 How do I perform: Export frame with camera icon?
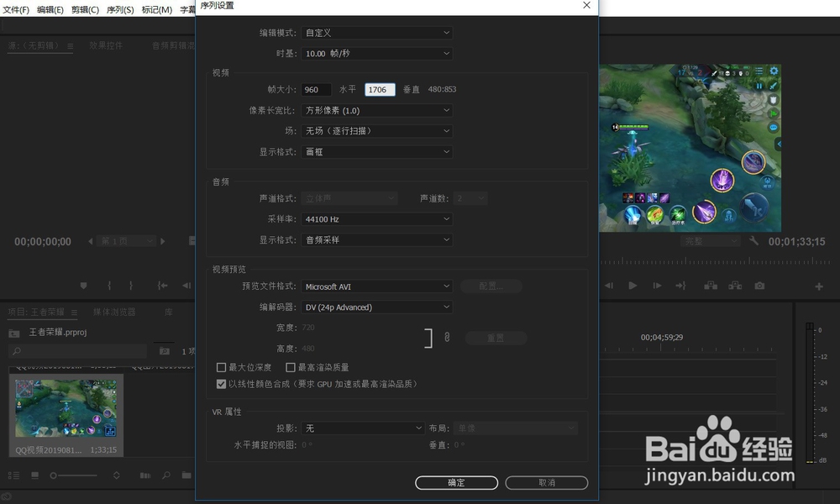pos(759,286)
